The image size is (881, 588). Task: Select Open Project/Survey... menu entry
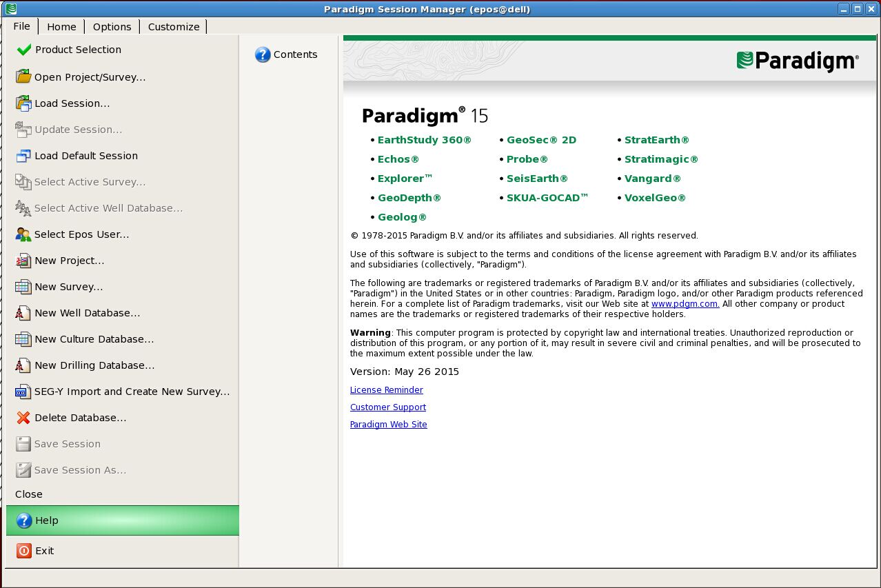pyautogui.click(x=123, y=77)
